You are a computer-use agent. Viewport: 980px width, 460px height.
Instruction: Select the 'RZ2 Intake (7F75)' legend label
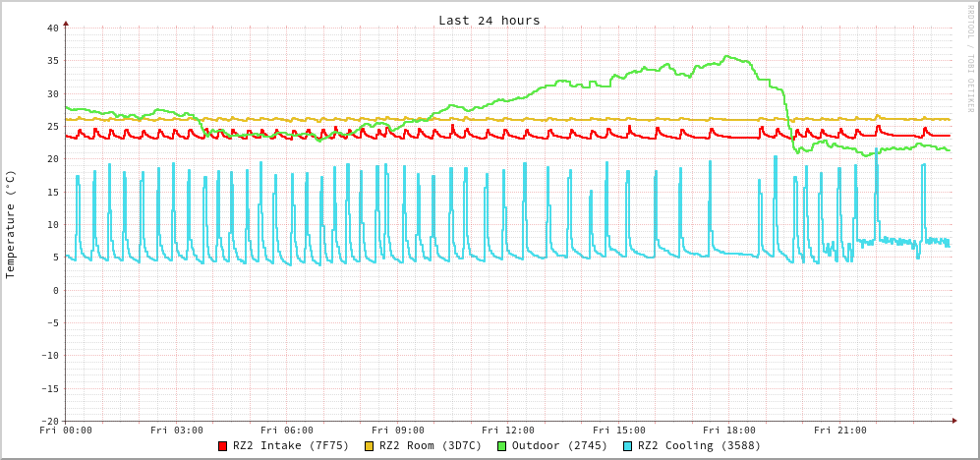[x=291, y=446]
